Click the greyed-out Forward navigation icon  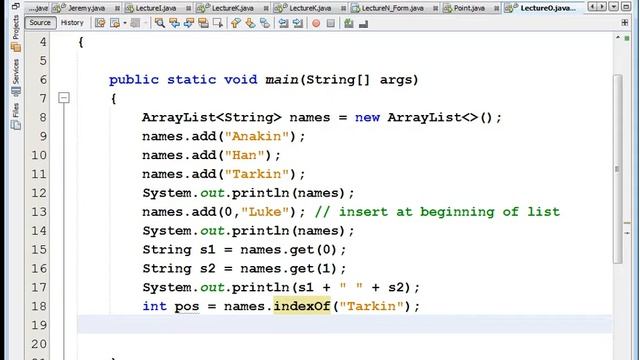[x=135, y=23]
